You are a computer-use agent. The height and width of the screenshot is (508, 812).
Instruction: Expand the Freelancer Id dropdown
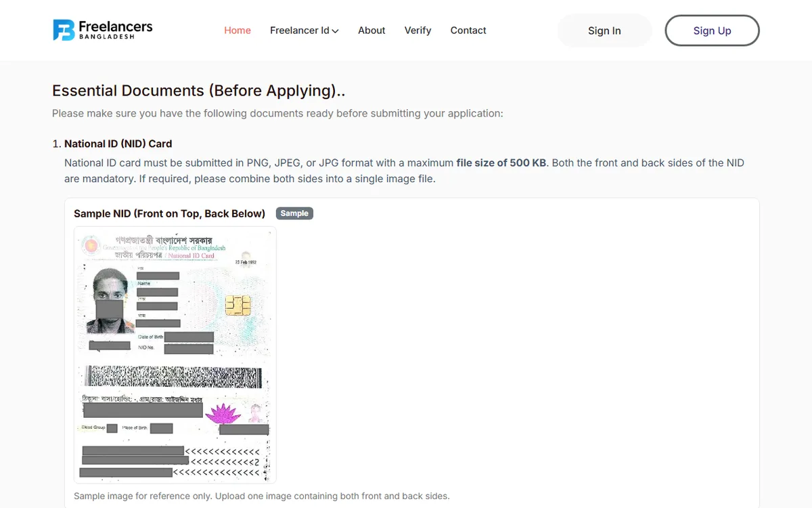coord(304,30)
